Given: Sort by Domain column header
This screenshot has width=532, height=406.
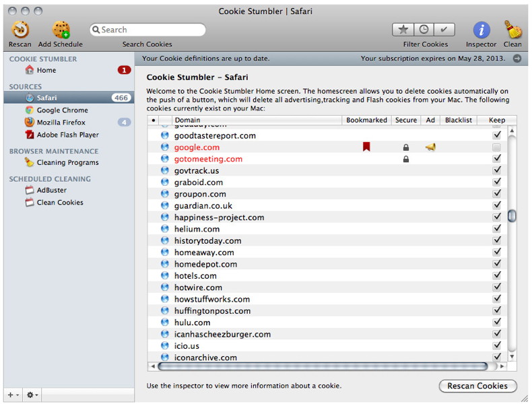Looking at the screenshot, I should [257, 120].
